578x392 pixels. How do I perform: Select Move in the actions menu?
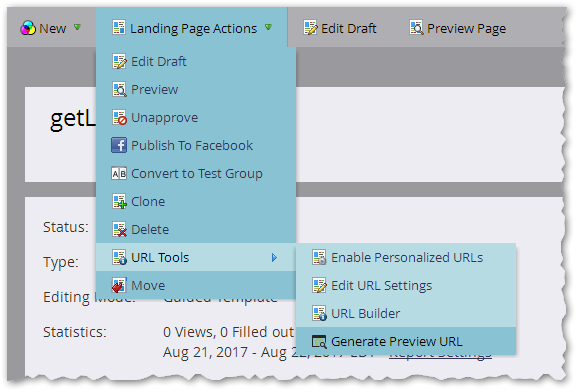196,285
